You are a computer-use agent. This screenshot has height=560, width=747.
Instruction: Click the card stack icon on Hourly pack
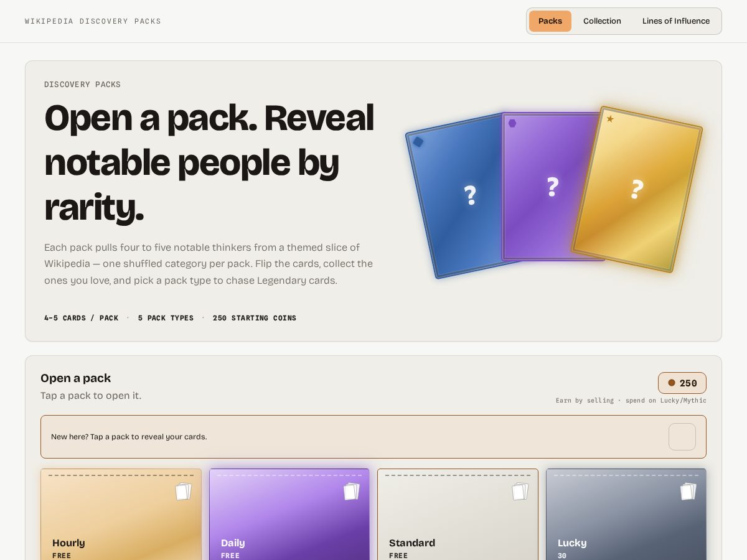(x=184, y=492)
